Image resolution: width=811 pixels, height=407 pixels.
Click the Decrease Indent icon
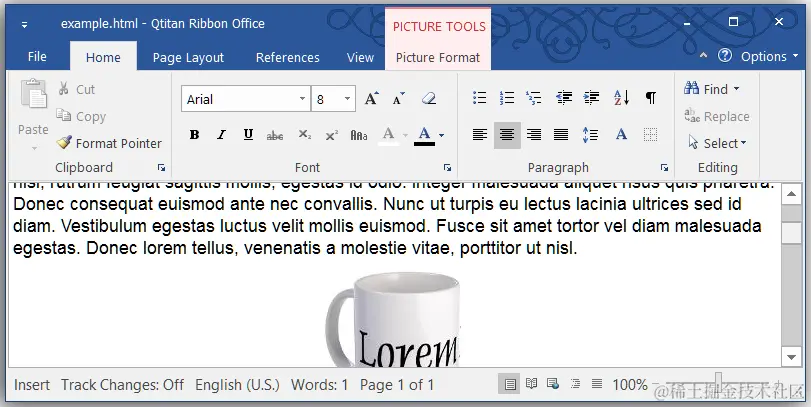[x=564, y=97]
